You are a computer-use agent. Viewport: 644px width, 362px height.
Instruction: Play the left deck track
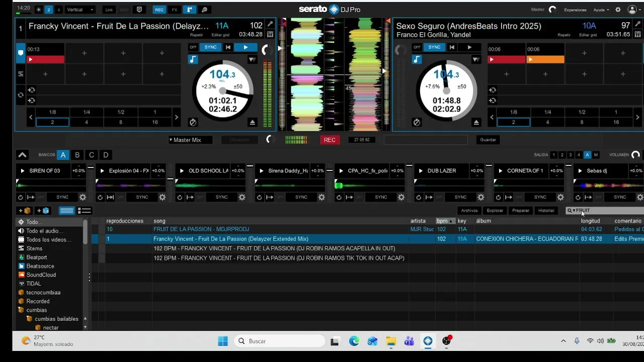(246, 47)
